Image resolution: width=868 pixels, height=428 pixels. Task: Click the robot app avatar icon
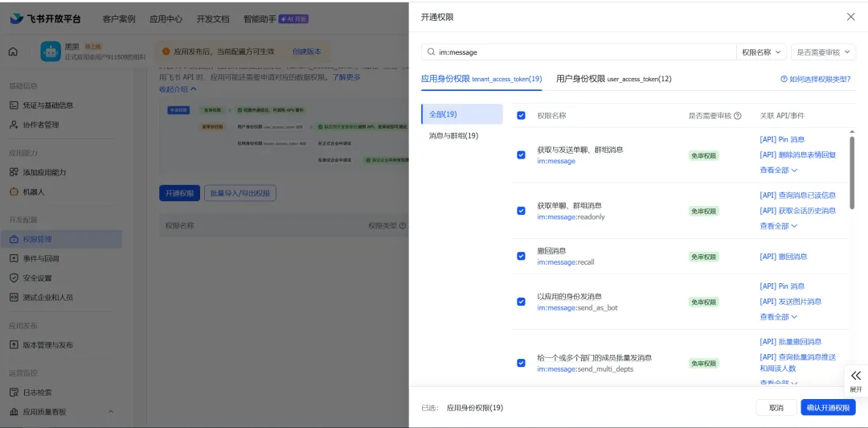click(51, 51)
